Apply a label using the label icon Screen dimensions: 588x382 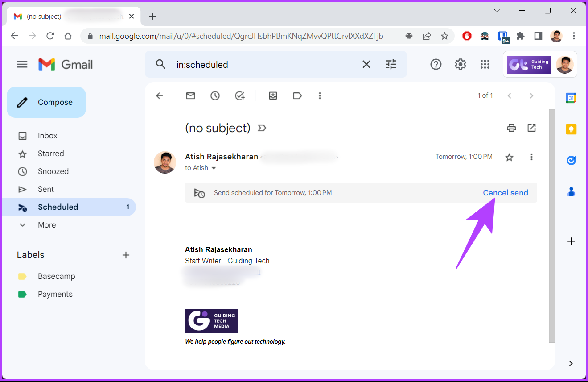[297, 95]
